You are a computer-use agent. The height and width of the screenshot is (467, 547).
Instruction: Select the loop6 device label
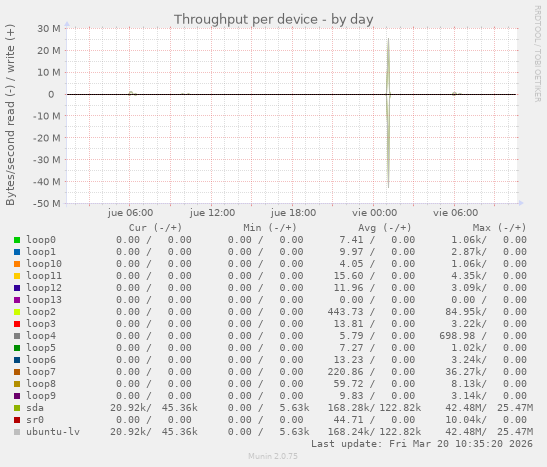(x=41, y=360)
